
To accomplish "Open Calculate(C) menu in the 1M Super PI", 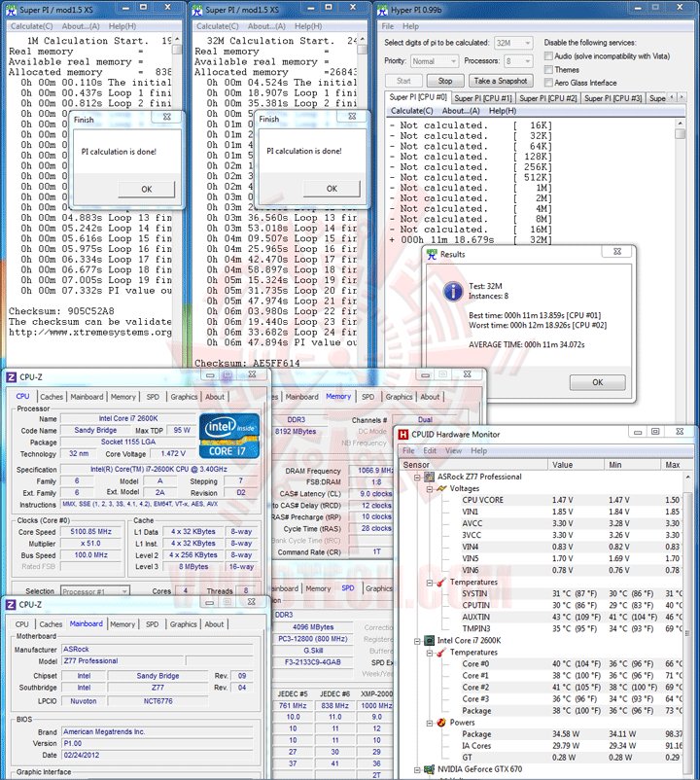I will pyautogui.click(x=32, y=26).
